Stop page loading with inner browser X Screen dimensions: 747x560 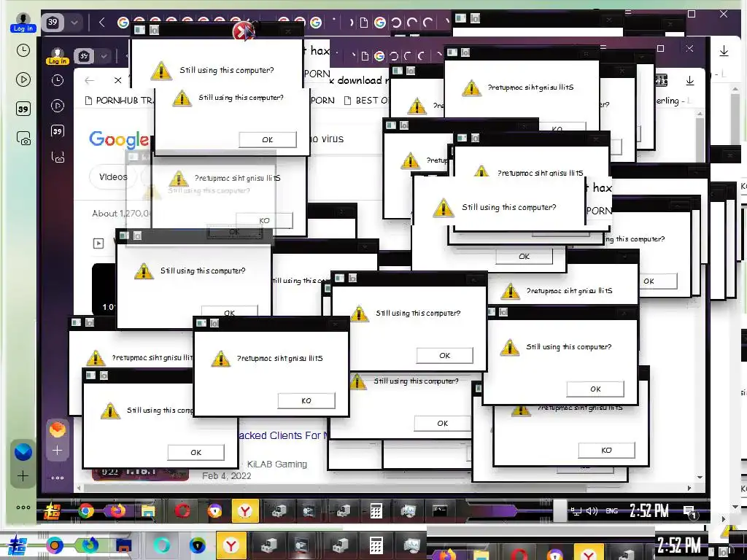coord(117,80)
